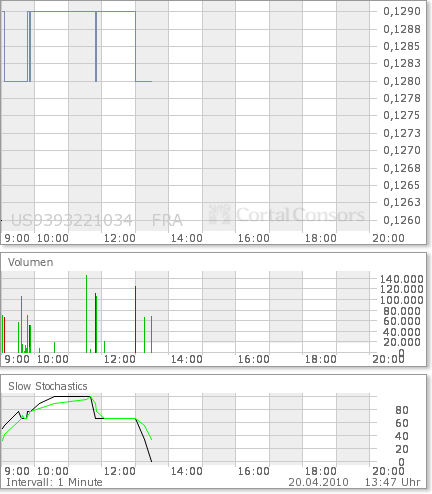
Task: Click the Intervall: 1 Minute text
Action: 54,482
